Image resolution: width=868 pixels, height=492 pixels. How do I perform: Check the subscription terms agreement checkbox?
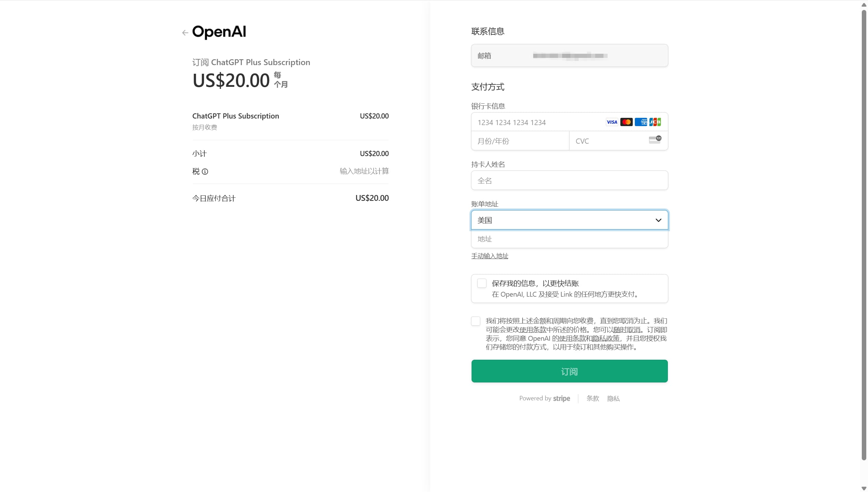click(476, 321)
